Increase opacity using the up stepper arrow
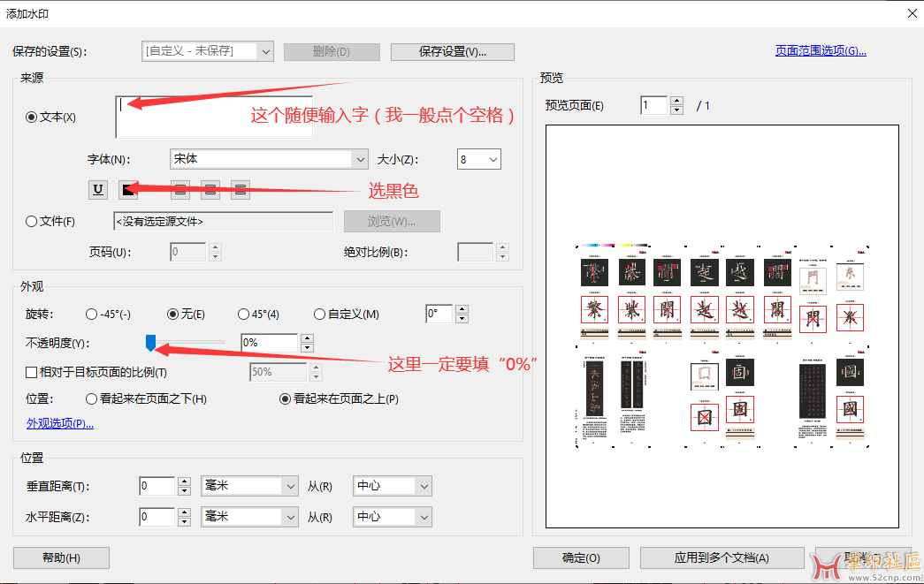Image resolution: width=924 pixels, height=584 pixels. coord(307,338)
